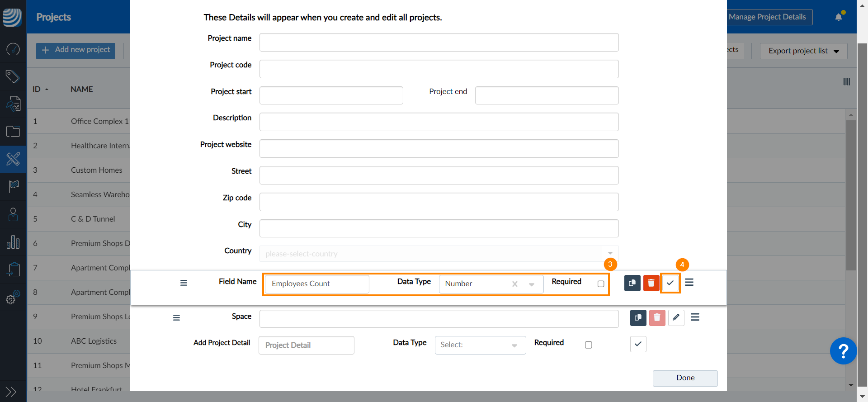
Task: Open reports bar chart sidebar icon
Action: click(13, 242)
